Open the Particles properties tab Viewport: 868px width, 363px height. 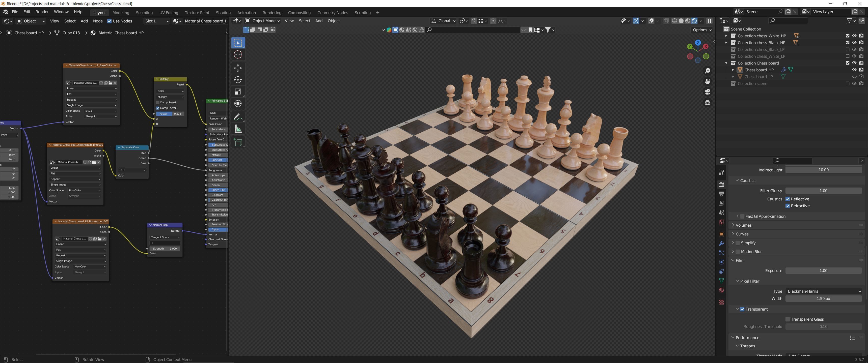tap(721, 253)
